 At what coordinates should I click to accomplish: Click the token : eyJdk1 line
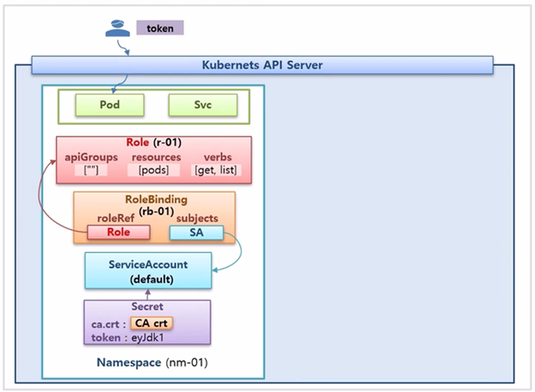pos(127,338)
